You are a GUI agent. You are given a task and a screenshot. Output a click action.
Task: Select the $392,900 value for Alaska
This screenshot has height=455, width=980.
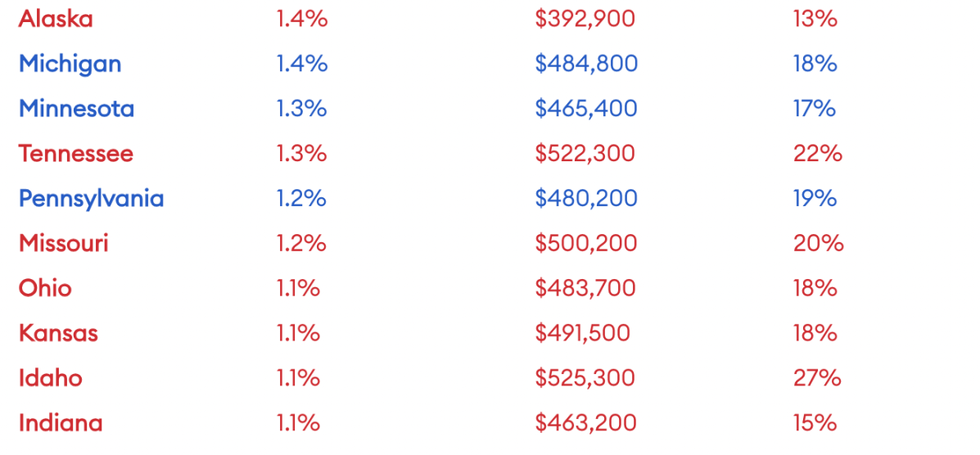585,19
